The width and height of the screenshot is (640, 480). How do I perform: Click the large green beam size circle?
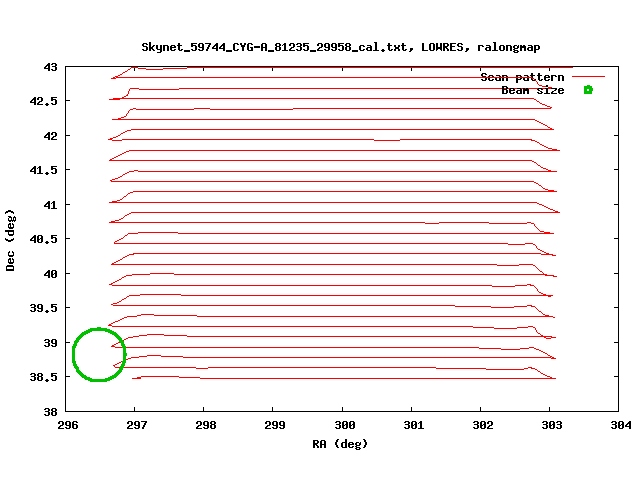pyautogui.click(x=99, y=354)
